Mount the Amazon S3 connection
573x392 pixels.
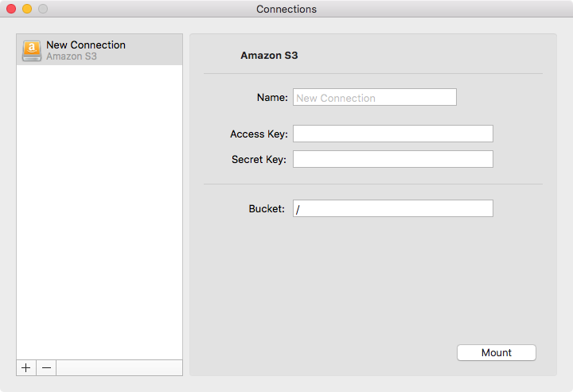click(497, 352)
